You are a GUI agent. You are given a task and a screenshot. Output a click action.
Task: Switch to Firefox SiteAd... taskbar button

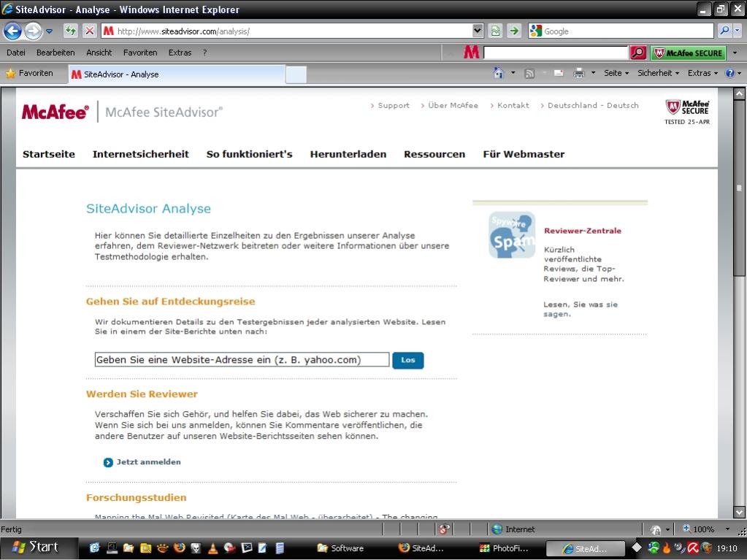(421, 548)
